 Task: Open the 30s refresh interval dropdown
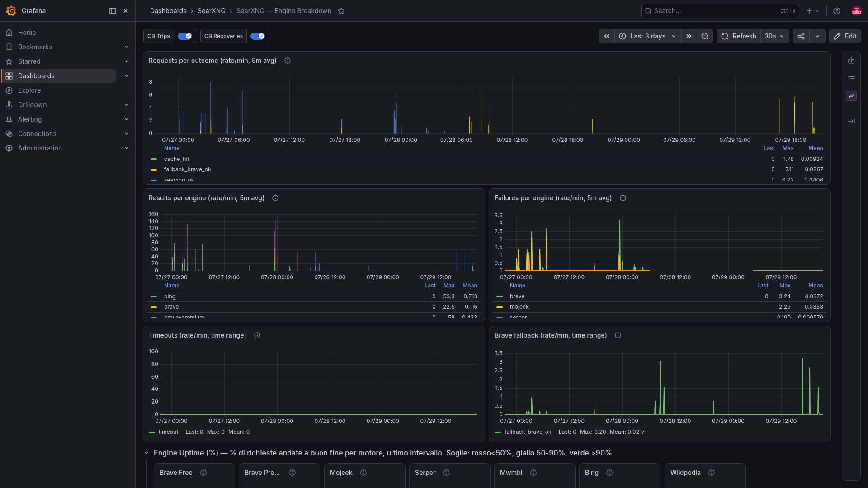click(774, 36)
